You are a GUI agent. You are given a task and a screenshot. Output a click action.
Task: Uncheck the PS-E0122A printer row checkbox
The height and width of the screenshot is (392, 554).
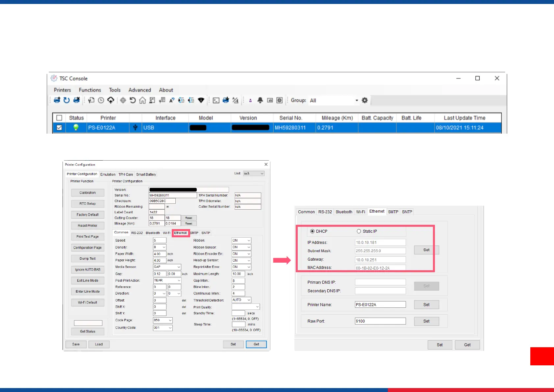tap(59, 128)
